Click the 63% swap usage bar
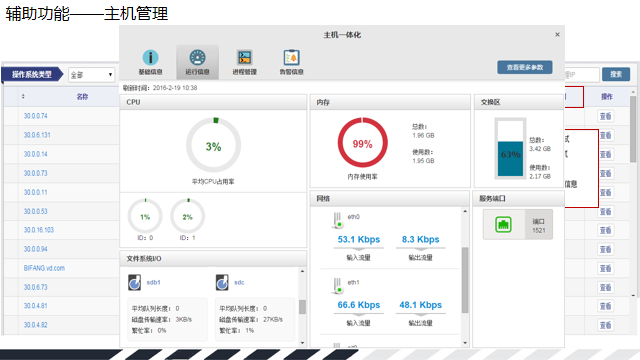Screen dimensions: 640x360 tap(510, 149)
